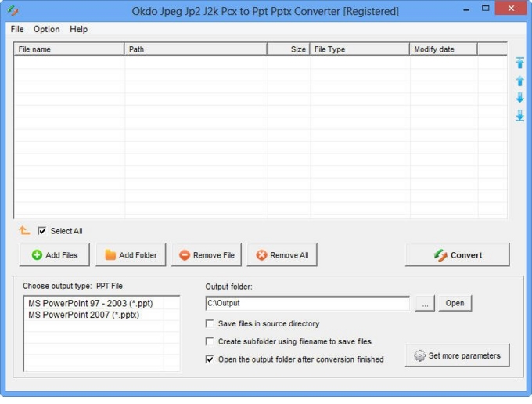Open the Help menu
The width and height of the screenshot is (532, 404).
79,29
